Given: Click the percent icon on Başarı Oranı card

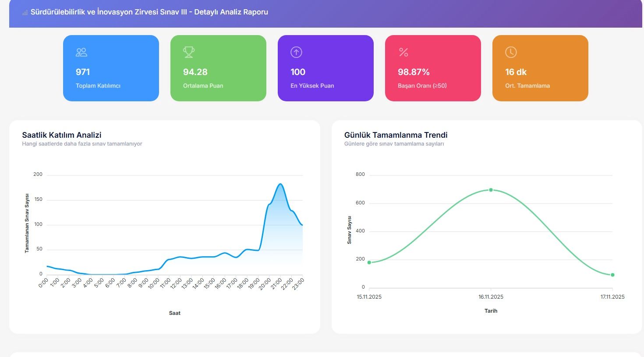Looking at the screenshot, I should tap(403, 52).
